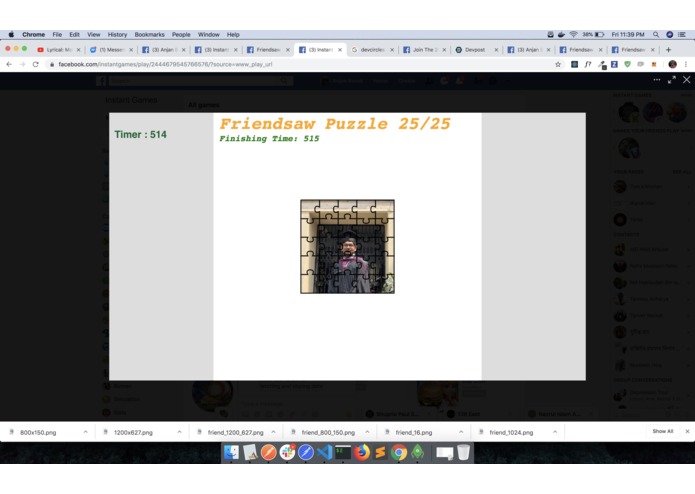This screenshot has width=695, height=494.
Task: Open the Notification Center list icon
Action: [682, 35]
